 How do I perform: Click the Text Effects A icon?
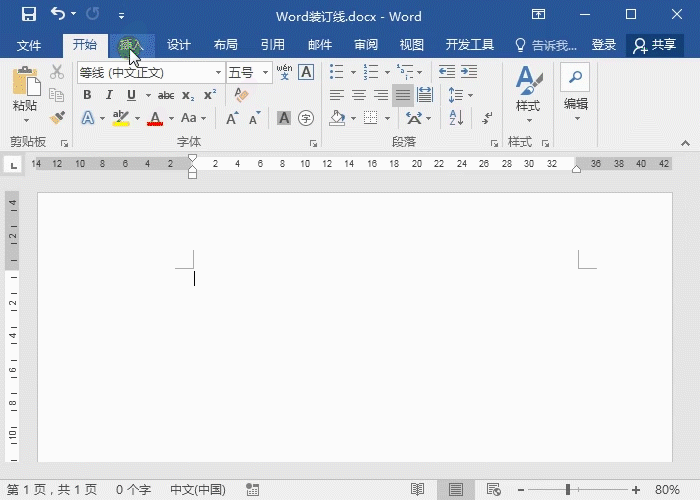(x=88, y=118)
